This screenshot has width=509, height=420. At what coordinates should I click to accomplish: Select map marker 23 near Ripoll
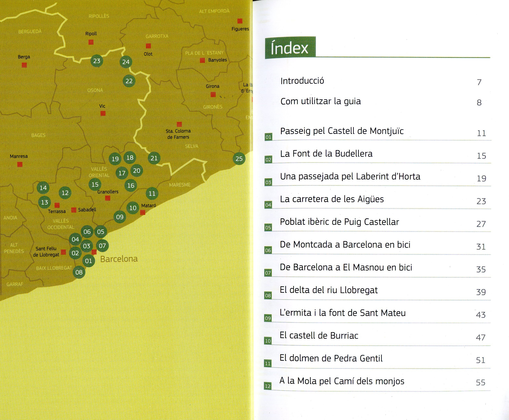click(x=97, y=61)
